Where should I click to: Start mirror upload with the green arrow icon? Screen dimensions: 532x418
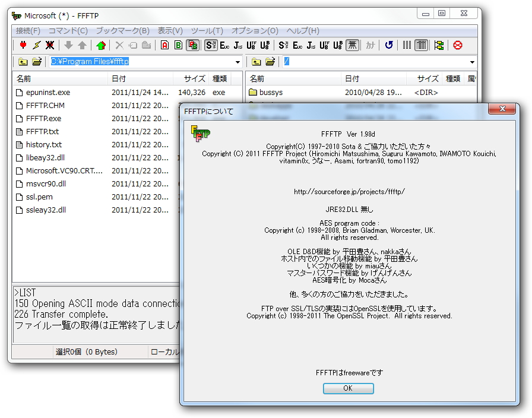(100, 45)
